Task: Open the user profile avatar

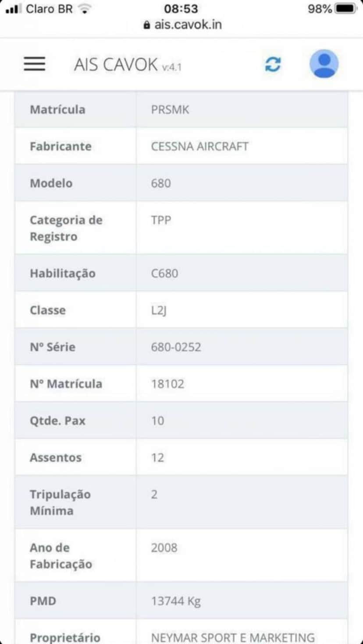Action: [x=324, y=64]
